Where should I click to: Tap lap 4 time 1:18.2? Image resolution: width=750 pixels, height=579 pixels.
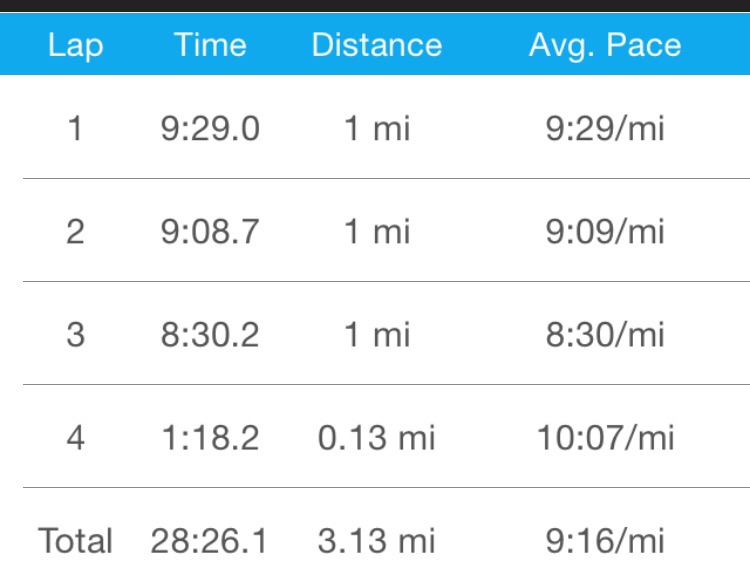pos(210,438)
